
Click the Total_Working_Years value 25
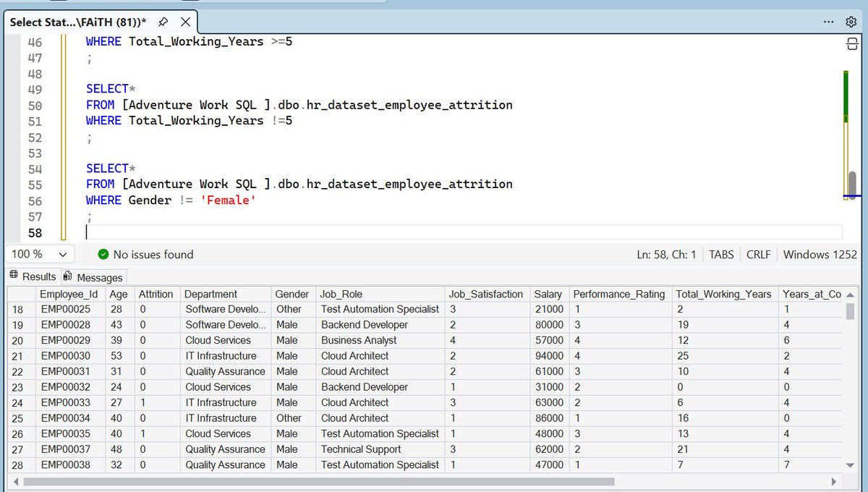[x=725, y=356]
